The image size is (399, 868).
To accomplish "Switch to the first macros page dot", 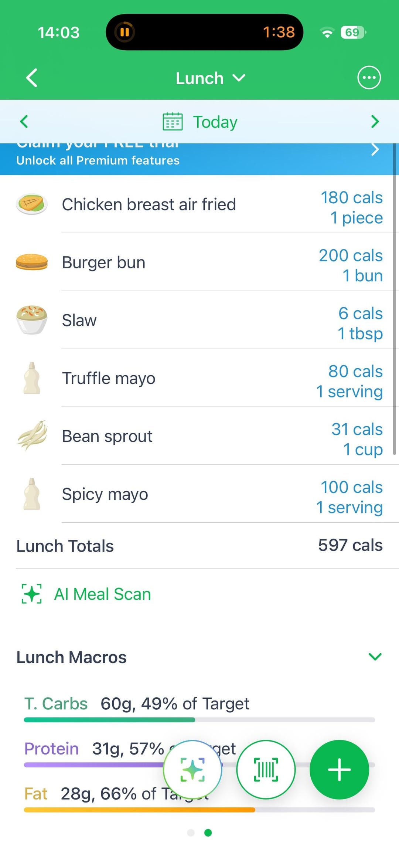I will point(191,833).
